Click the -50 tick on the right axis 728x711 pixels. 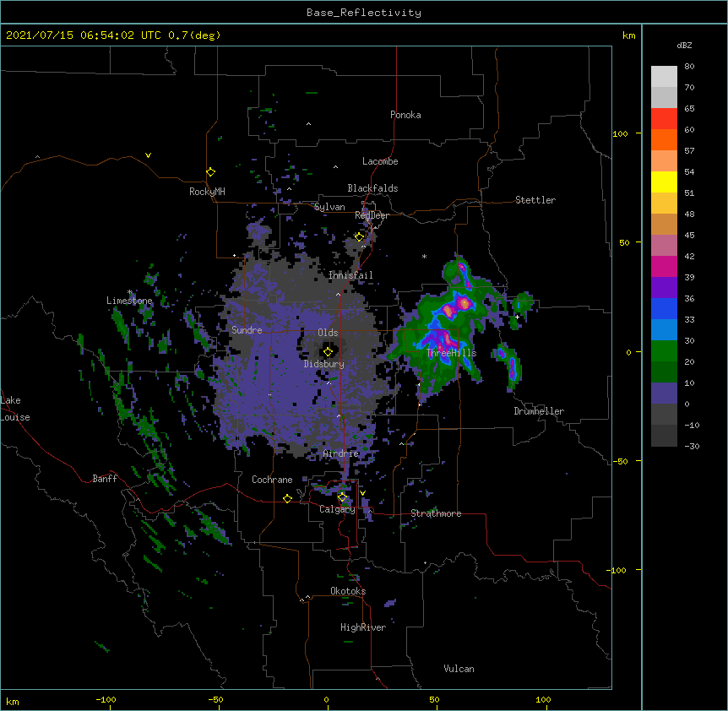pyautogui.click(x=620, y=461)
